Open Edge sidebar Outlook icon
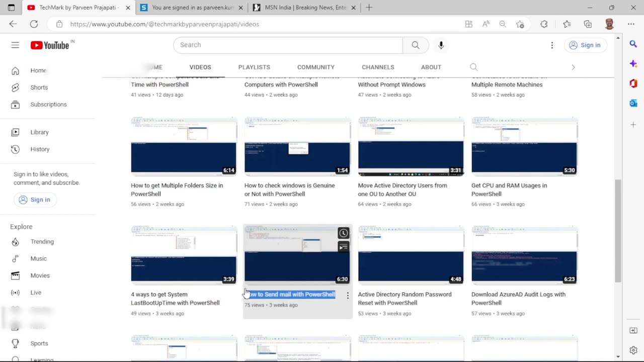Viewport: 644px width, 362px height. click(x=633, y=103)
